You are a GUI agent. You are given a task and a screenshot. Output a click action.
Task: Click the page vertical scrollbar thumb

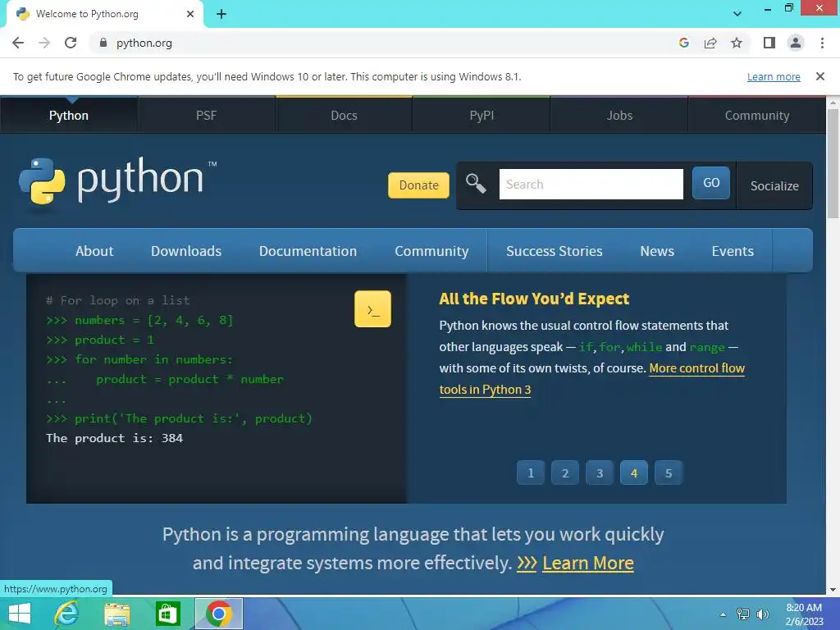pos(833,163)
